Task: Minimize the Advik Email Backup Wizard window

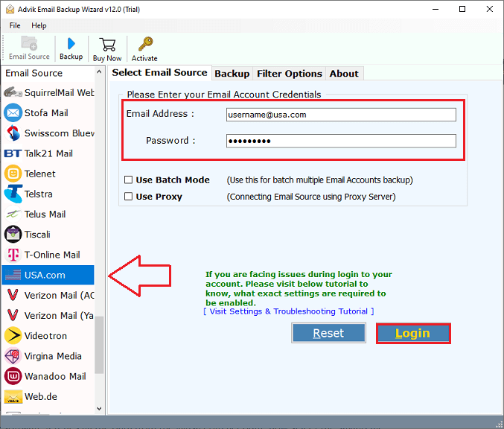Action: 436,9
